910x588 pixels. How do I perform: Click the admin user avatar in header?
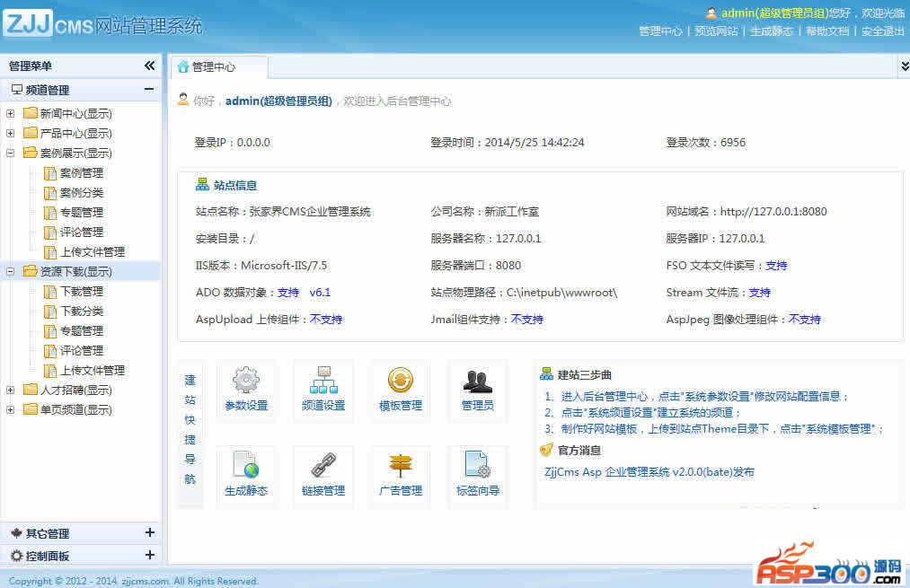coord(711,13)
